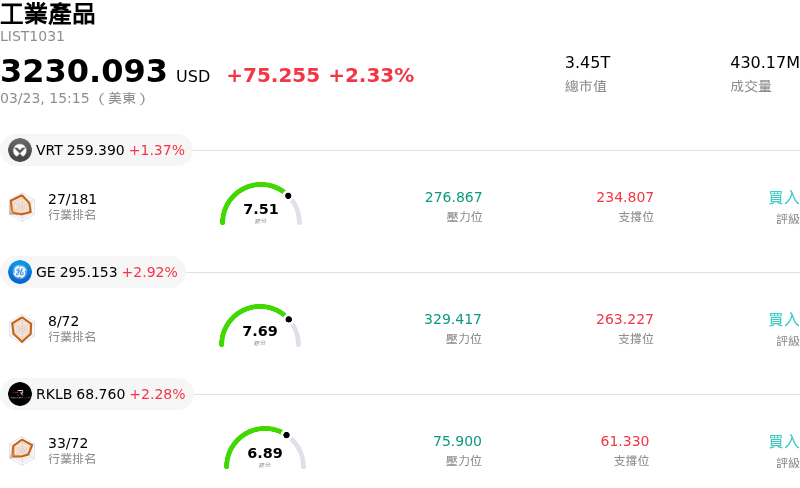The width and height of the screenshot is (800, 488).
Task: Click GE support level 263.227
Action: click(x=624, y=319)
